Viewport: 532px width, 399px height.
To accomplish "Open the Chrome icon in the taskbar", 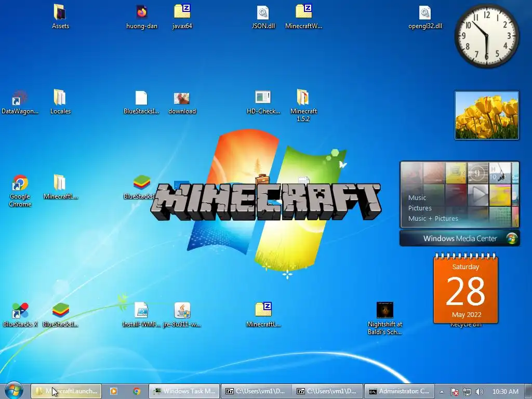I will pos(137,391).
